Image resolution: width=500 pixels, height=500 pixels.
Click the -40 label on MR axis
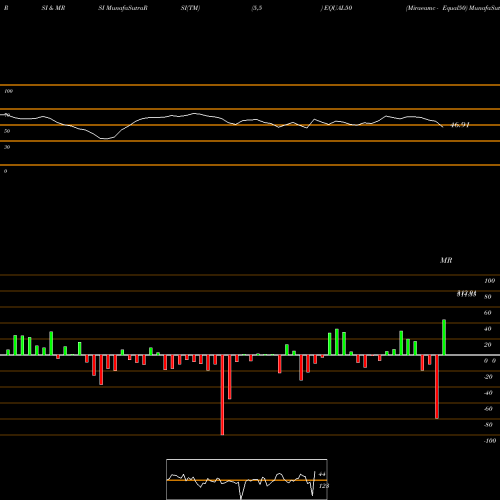(x=488, y=393)
